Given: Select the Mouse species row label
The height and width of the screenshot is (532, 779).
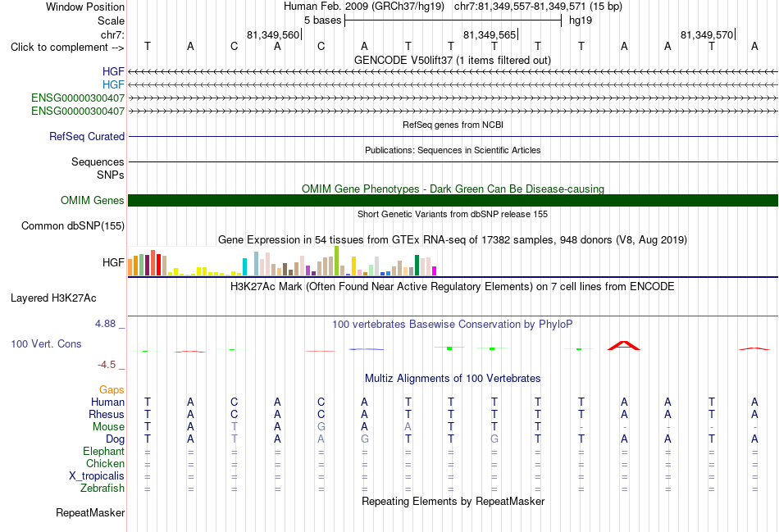Looking at the screenshot, I should pos(108,427).
